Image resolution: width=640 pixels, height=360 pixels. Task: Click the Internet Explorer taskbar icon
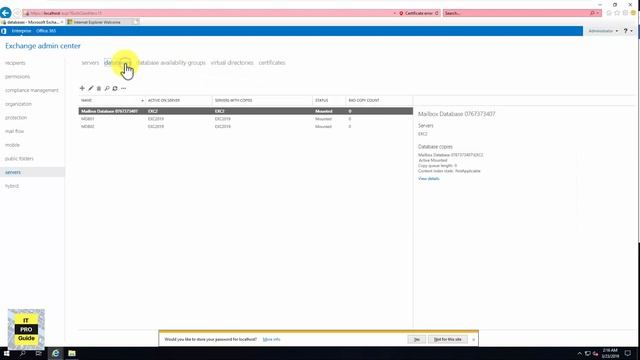click(56, 353)
